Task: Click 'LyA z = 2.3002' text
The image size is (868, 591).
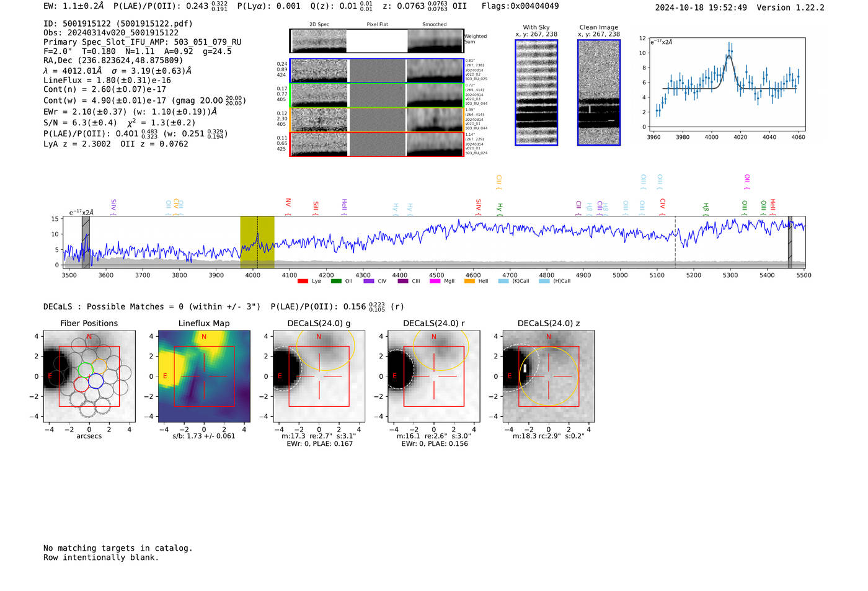Action: (x=77, y=144)
